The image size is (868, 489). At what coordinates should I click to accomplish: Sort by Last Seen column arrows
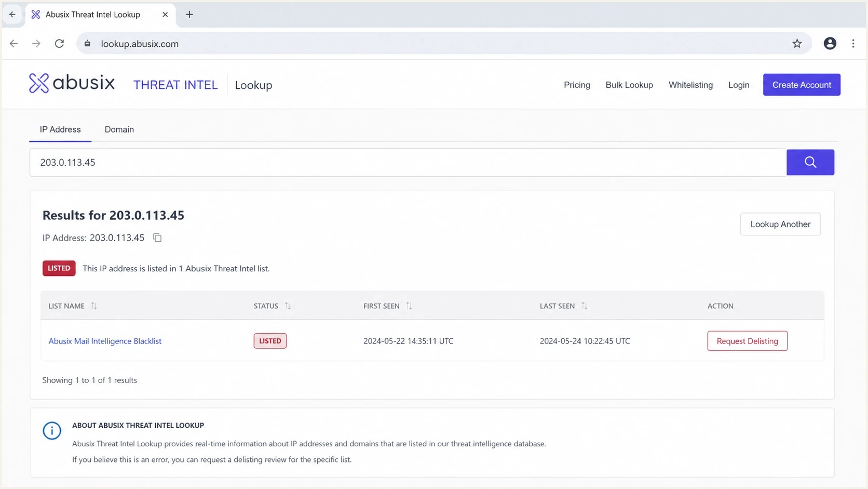coord(585,306)
